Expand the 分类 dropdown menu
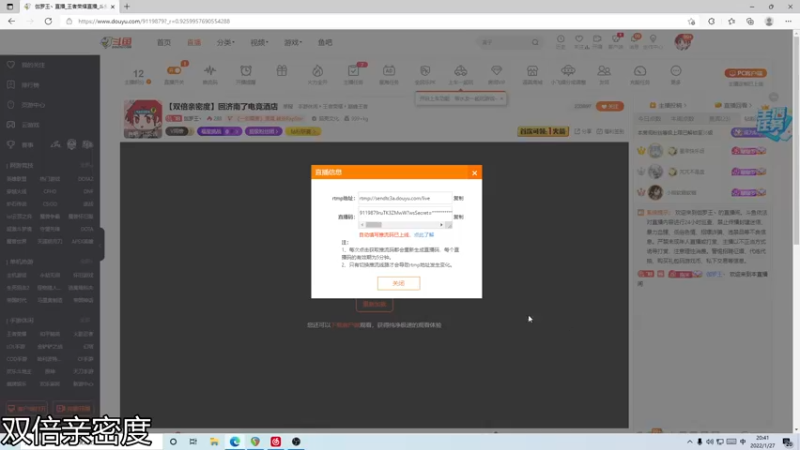800x450 pixels. click(226, 42)
